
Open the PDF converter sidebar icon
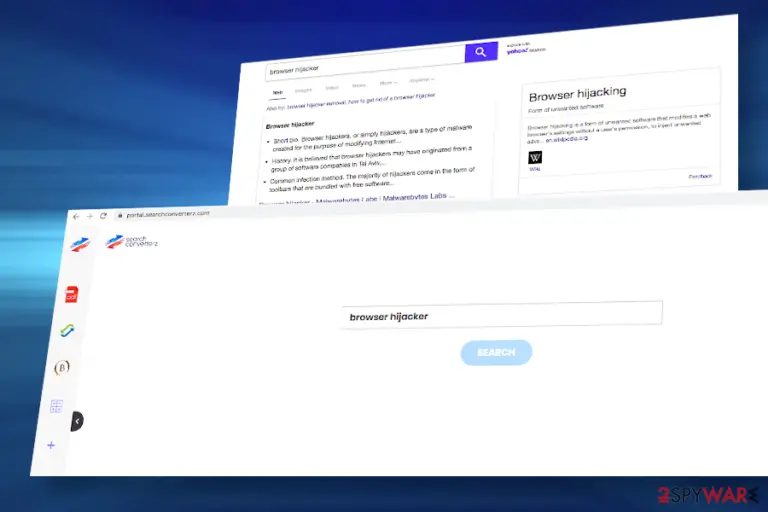pos(72,294)
